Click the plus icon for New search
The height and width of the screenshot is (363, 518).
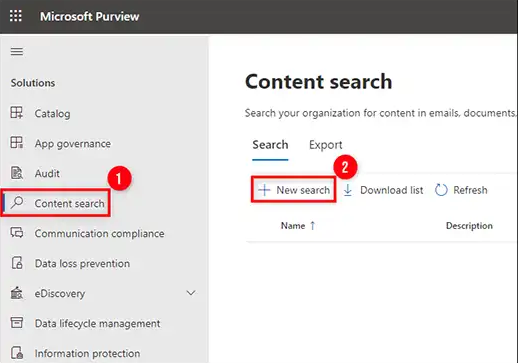pos(264,190)
